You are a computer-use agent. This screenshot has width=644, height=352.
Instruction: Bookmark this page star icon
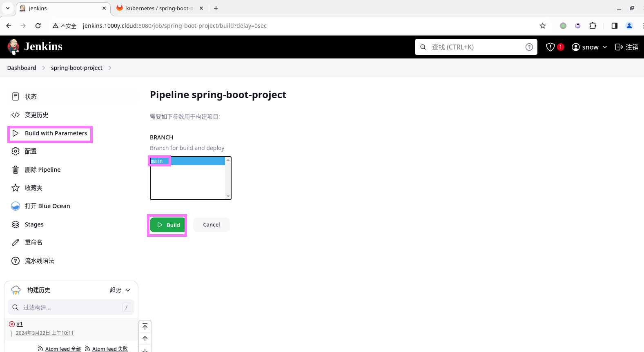(543, 26)
